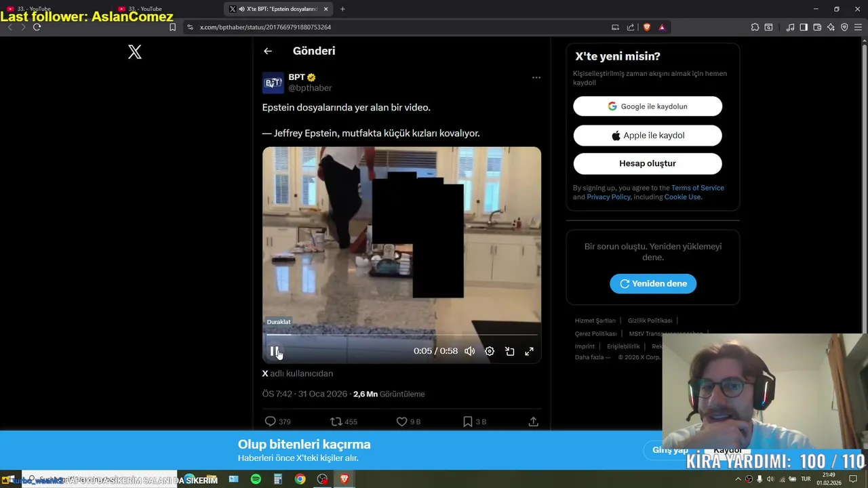The width and height of the screenshot is (868, 488).
Task: Open Imprint footer link
Action: point(585,346)
